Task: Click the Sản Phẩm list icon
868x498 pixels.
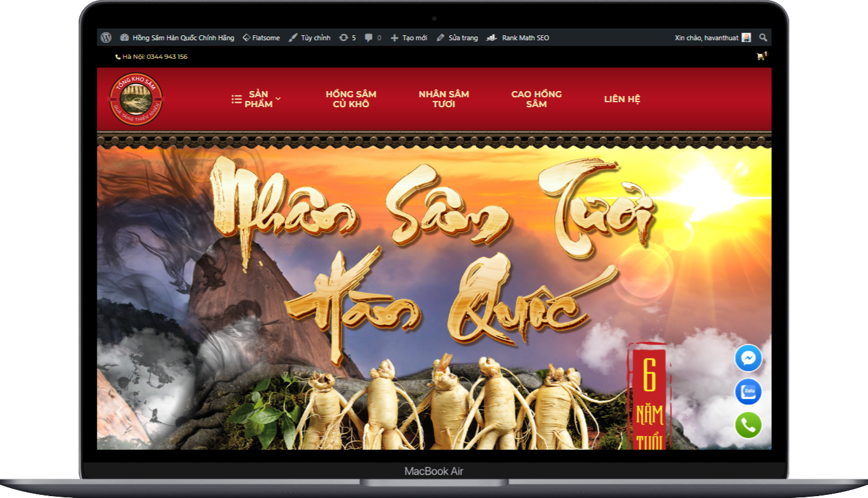Action: (236, 99)
